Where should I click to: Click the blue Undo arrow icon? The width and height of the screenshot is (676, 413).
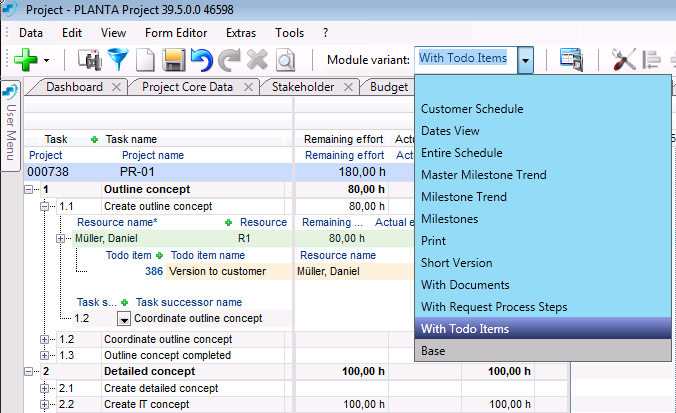[201, 60]
